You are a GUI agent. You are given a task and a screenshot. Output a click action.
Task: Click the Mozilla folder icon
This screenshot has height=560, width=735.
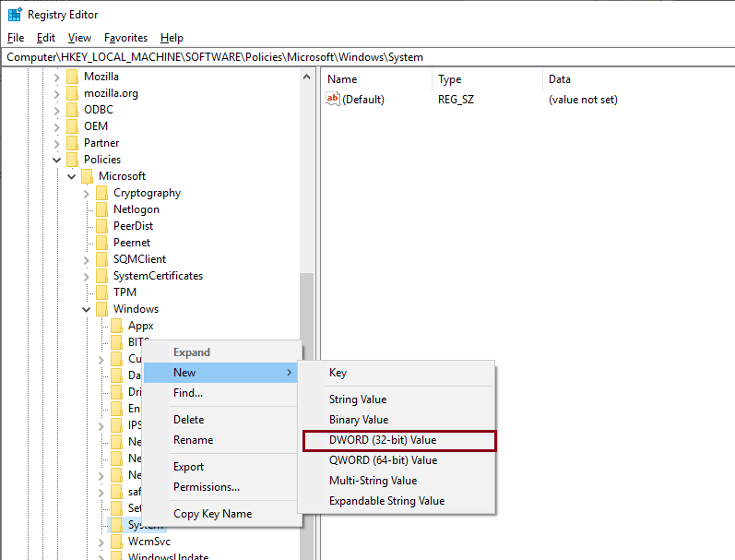coord(72,77)
